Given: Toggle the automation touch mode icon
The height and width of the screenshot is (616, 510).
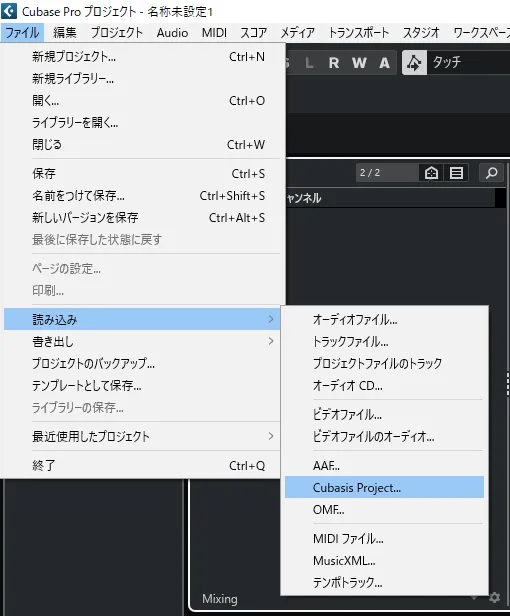Looking at the screenshot, I should click(414, 62).
